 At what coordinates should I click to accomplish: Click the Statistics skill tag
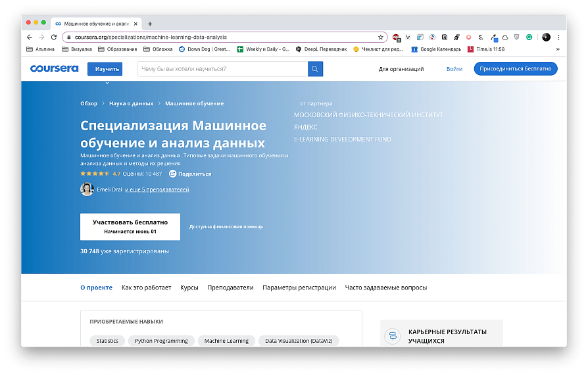click(107, 341)
